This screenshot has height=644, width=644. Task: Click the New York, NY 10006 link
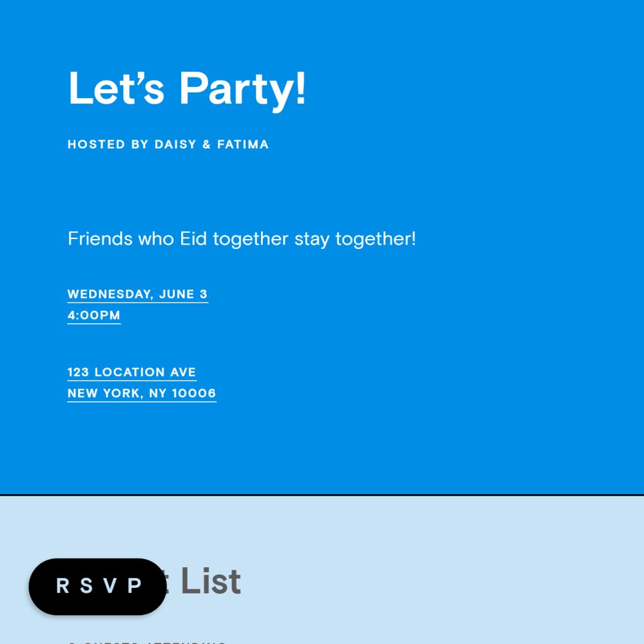pos(142,393)
